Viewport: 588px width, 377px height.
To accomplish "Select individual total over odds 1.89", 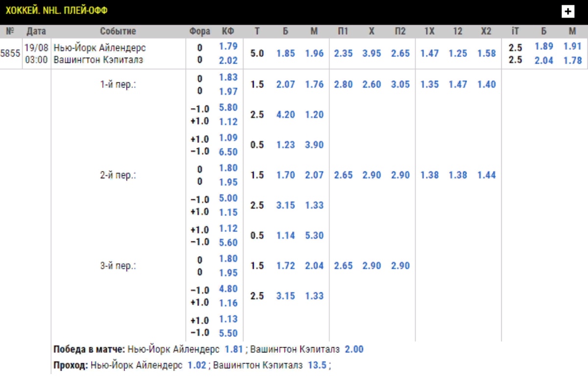I will point(544,47).
